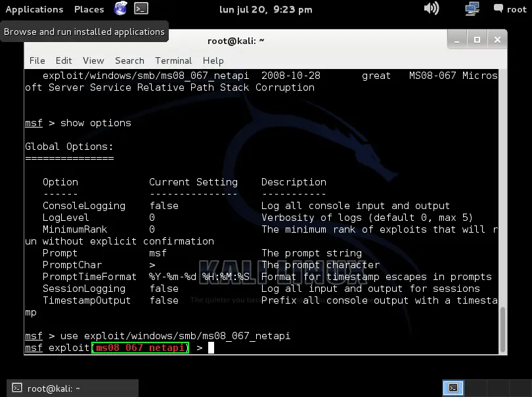
Task: Open the Search menu in terminal
Action: [x=129, y=60]
